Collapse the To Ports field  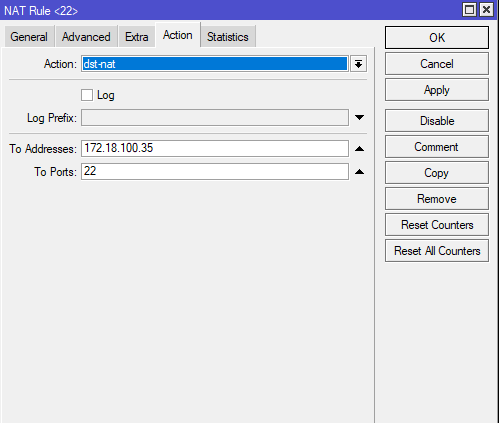pyautogui.click(x=359, y=172)
